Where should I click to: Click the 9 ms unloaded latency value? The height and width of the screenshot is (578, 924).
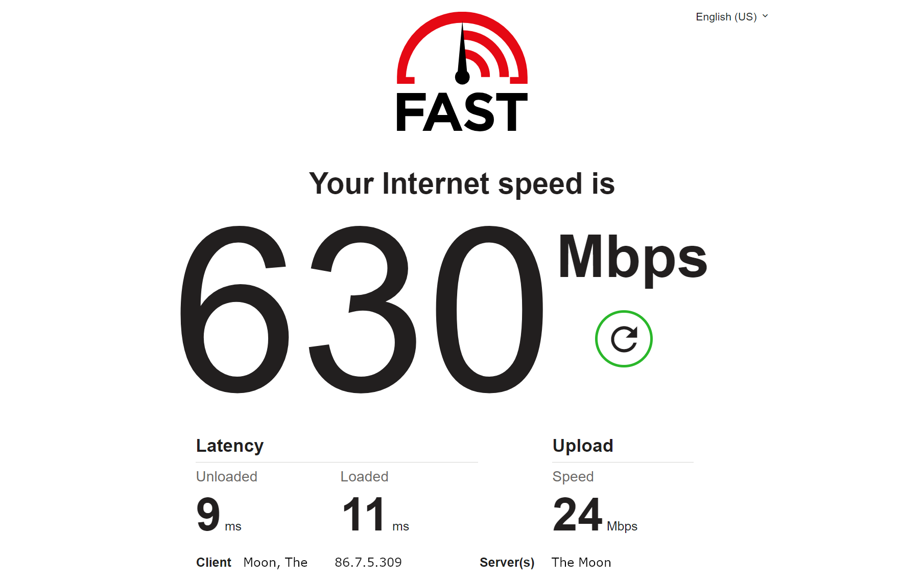[219, 515]
